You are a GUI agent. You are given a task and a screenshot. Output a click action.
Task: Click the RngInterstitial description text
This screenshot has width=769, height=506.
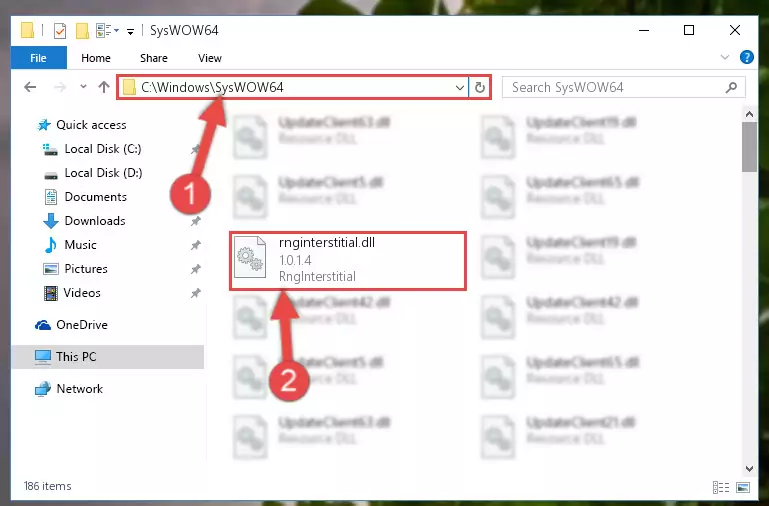317,277
